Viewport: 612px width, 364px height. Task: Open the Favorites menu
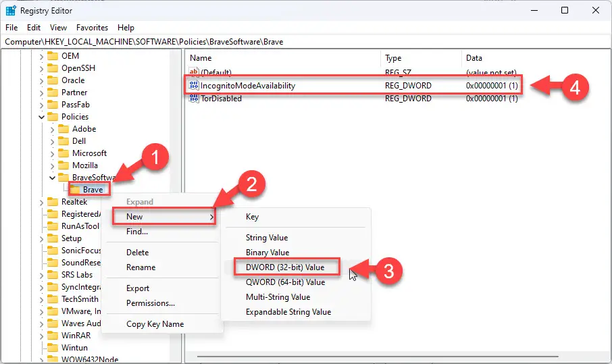tap(92, 28)
